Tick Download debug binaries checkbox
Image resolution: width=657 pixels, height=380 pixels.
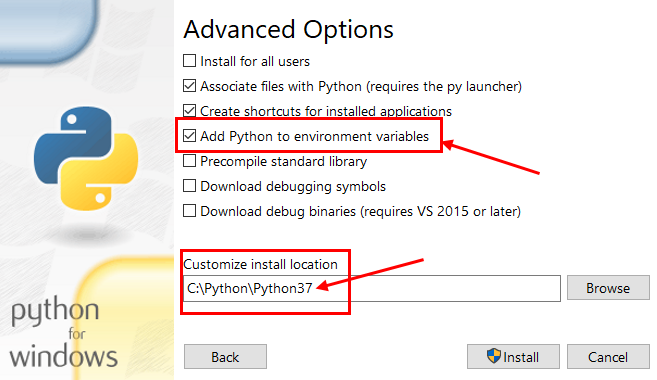coord(189,211)
